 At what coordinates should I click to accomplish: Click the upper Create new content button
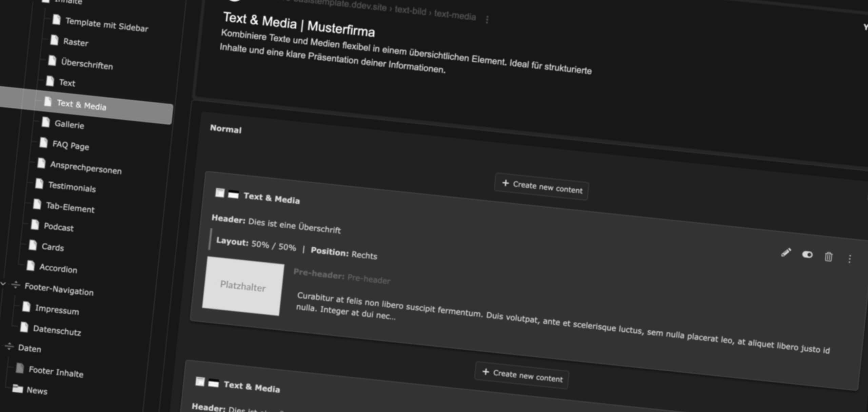[x=541, y=187]
